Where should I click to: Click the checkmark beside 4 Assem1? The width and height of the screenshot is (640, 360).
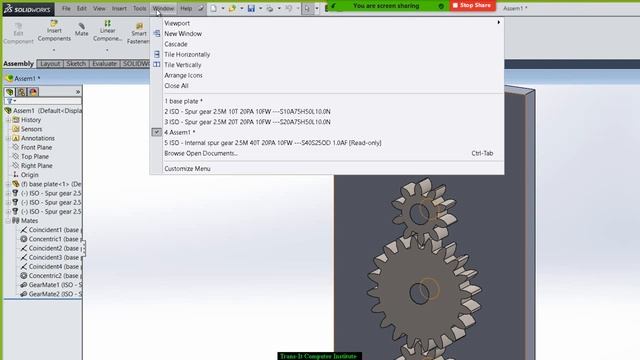click(156, 132)
